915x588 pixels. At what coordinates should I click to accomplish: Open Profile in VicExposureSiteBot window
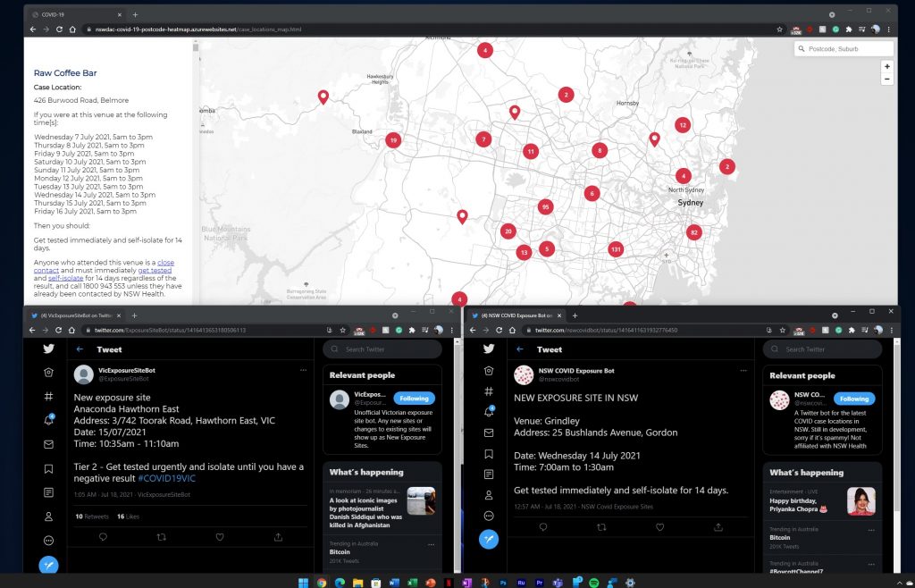49,517
